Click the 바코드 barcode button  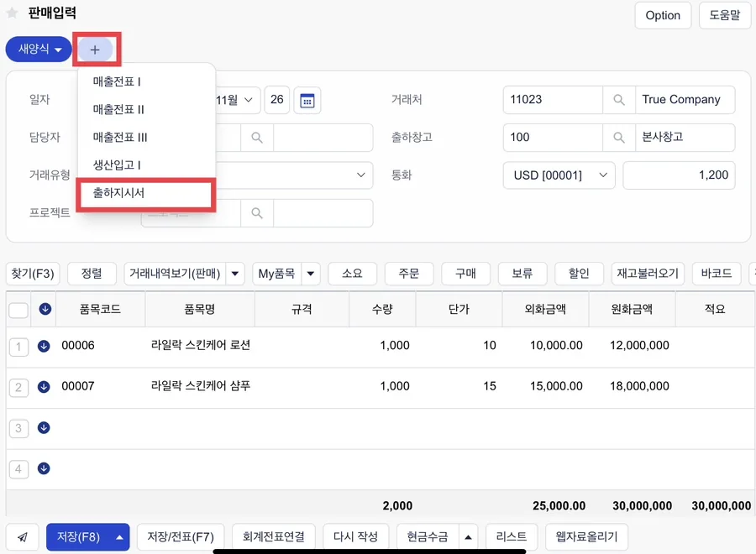tap(717, 274)
